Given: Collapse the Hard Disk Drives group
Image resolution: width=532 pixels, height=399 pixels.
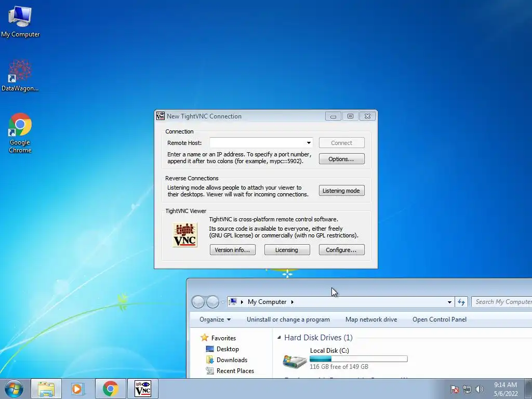Looking at the screenshot, I should (x=279, y=337).
